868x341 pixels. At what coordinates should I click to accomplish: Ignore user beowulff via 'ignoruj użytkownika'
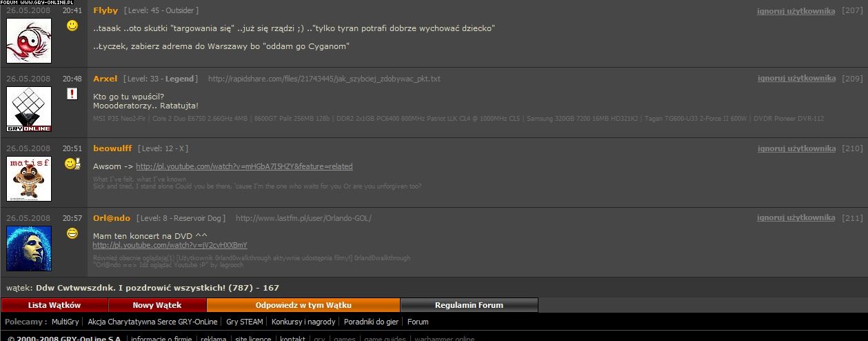tap(796, 148)
